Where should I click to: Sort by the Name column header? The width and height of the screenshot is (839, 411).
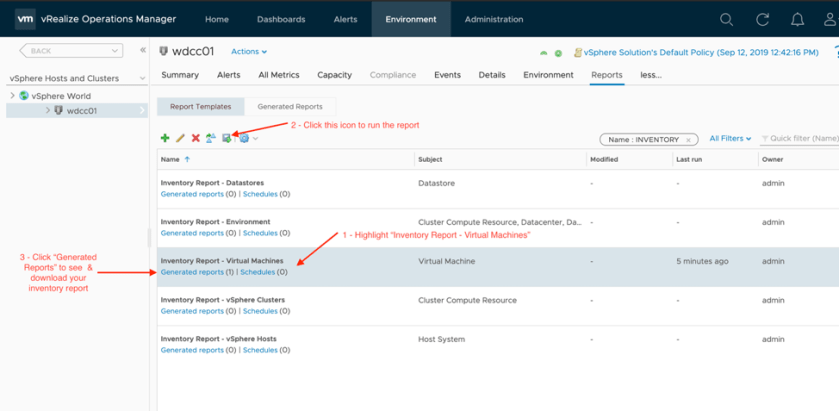point(170,159)
